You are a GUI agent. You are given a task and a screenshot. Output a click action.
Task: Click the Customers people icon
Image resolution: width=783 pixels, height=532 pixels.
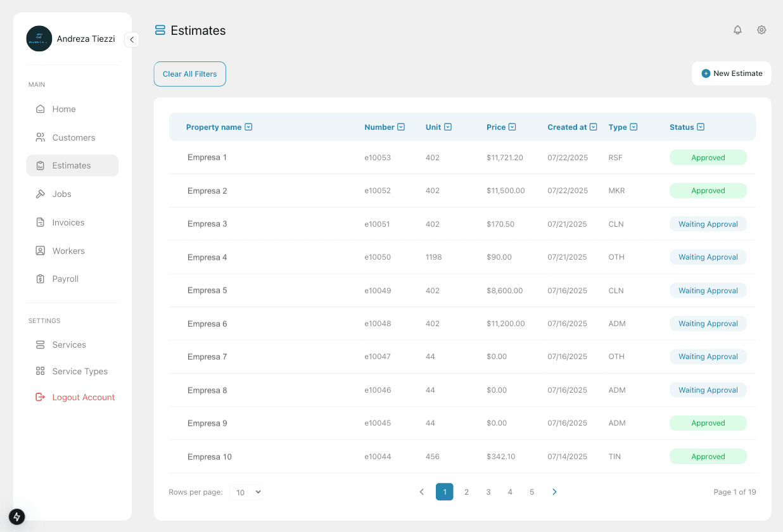[x=41, y=137]
